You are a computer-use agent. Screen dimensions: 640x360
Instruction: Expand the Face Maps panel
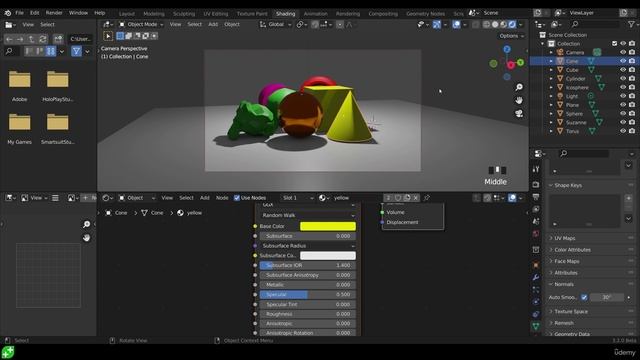click(567, 261)
